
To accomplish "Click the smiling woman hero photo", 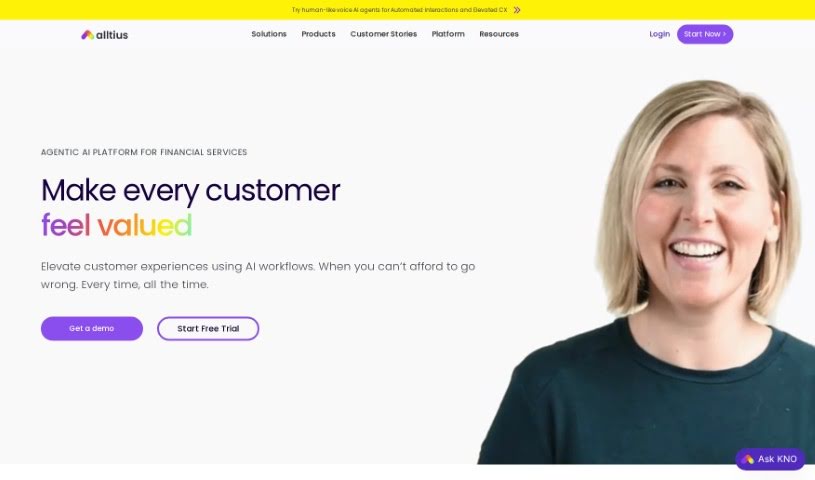I will (x=646, y=271).
